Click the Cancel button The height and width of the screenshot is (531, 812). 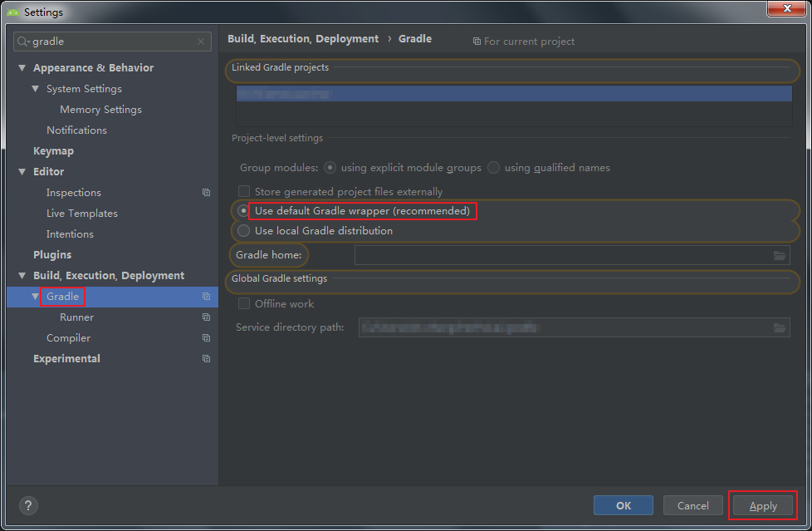click(693, 505)
